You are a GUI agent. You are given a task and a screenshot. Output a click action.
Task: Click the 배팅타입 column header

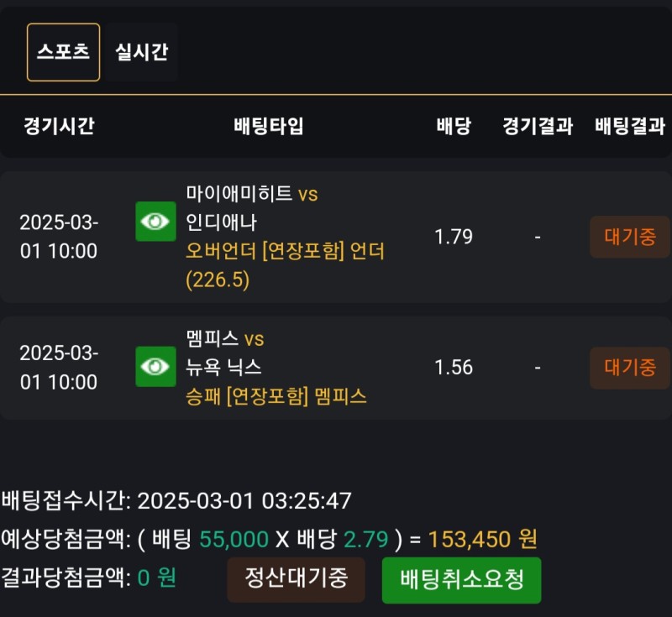(269, 127)
